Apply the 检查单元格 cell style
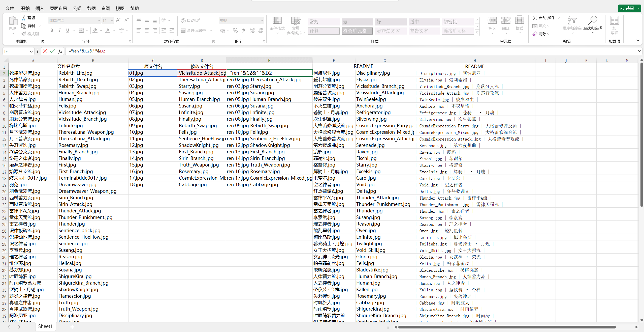The image size is (644, 332). pyautogui.click(x=357, y=31)
